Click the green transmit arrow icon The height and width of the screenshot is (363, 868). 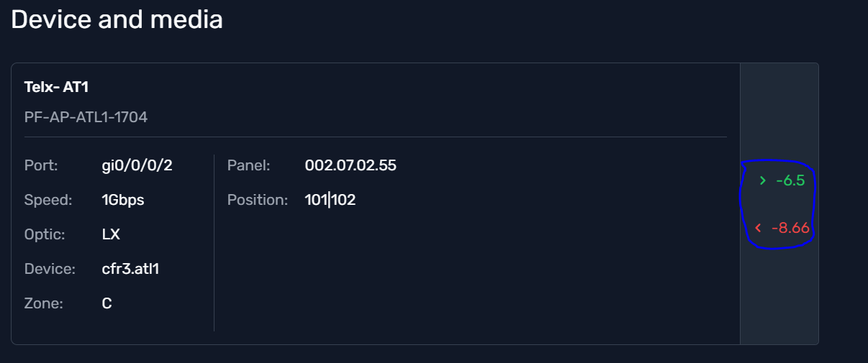(762, 181)
